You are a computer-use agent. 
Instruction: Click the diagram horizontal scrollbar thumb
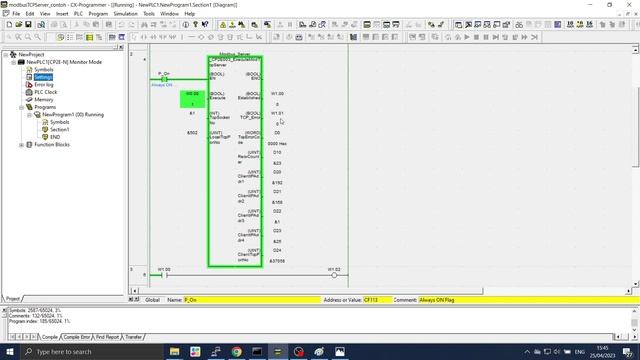point(311,291)
